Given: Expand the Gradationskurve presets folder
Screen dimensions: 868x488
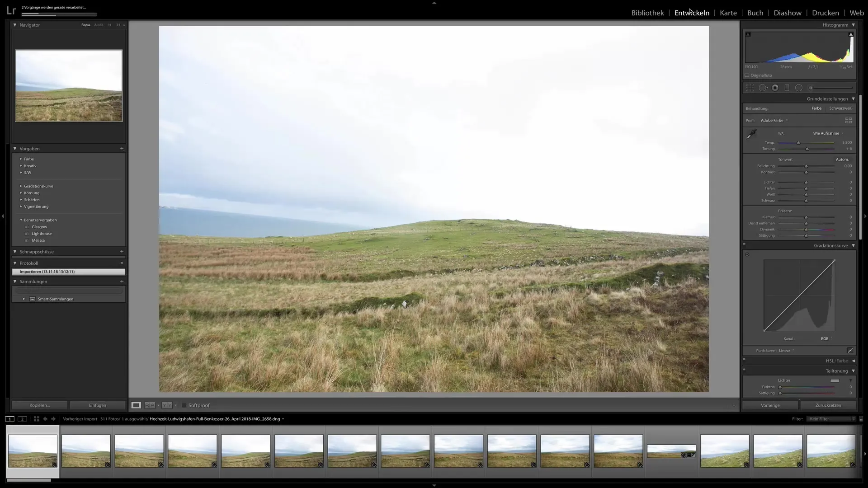Looking at the screenshot, I should click(x=21, y=186).
